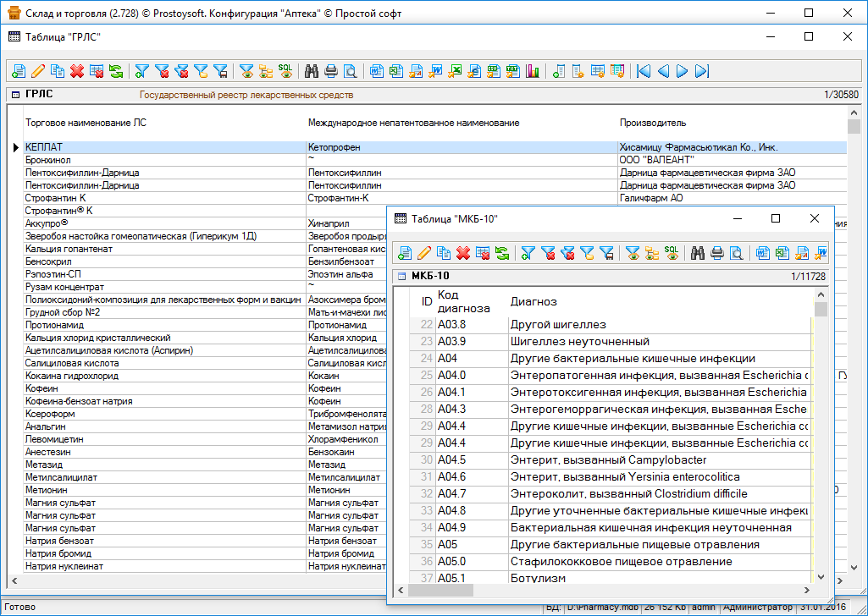Click the pencil edit icon in the МКБ-10 toolbar
Viewport: 868px width, 616px height.
pos(424,253)
